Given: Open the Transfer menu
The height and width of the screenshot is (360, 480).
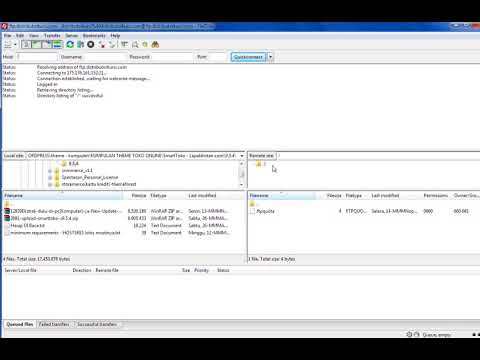Looking at the screenshot, I should (52, 36).
